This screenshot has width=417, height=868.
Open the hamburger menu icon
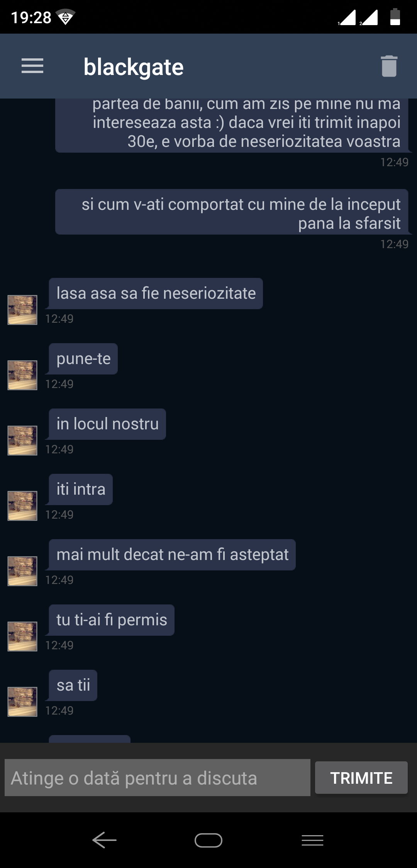(32, 66)
